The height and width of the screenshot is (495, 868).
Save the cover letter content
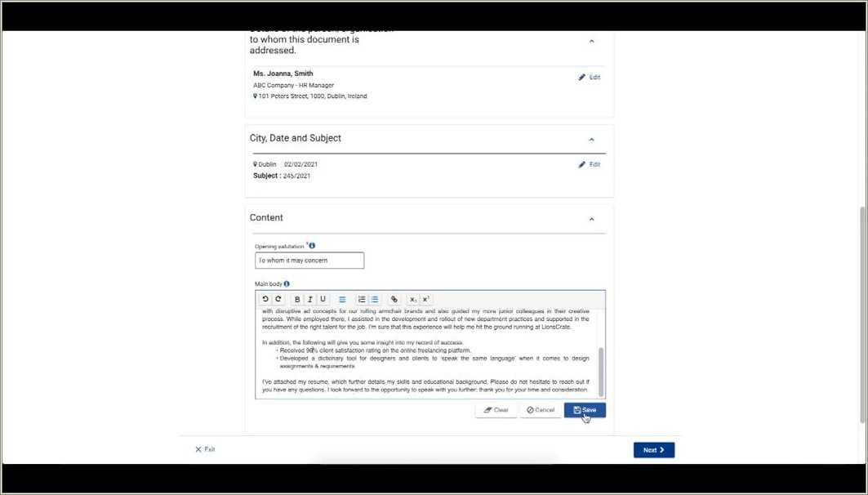(x=585, y=410)
